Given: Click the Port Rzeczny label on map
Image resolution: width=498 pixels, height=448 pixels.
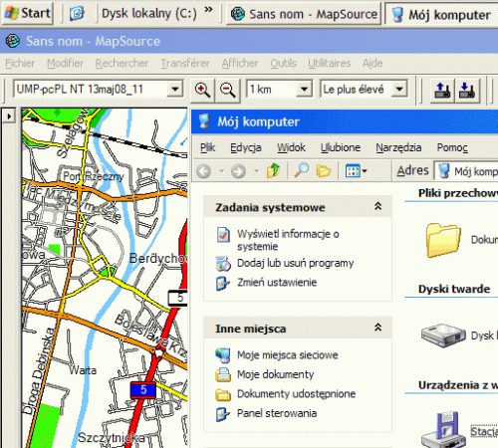Looking at the screenshot, I should point(94,176).
